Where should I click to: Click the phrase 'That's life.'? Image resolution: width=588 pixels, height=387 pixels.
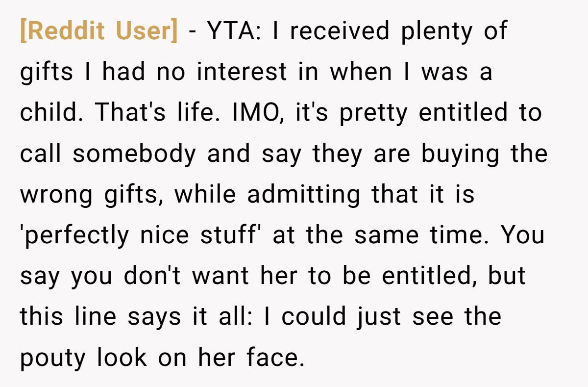point(155,113)
